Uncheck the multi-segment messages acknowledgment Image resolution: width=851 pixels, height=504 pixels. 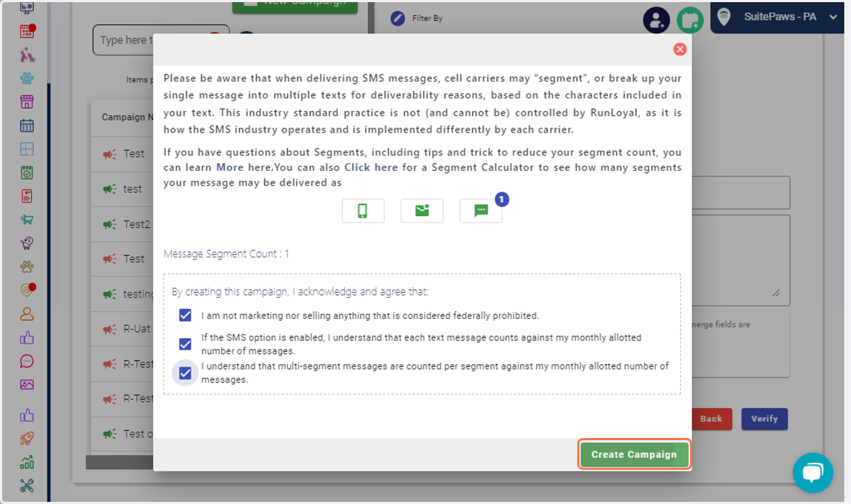tap(185, 373)
